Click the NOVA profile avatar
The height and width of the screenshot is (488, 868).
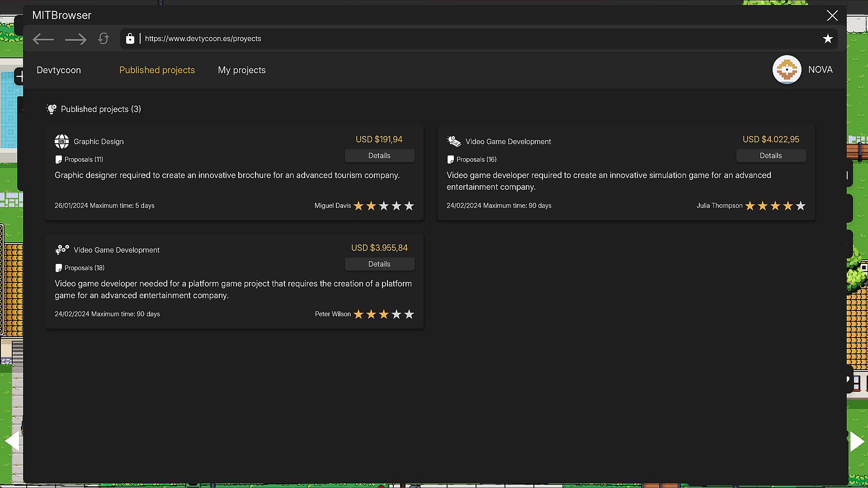[x=787, y=70]
